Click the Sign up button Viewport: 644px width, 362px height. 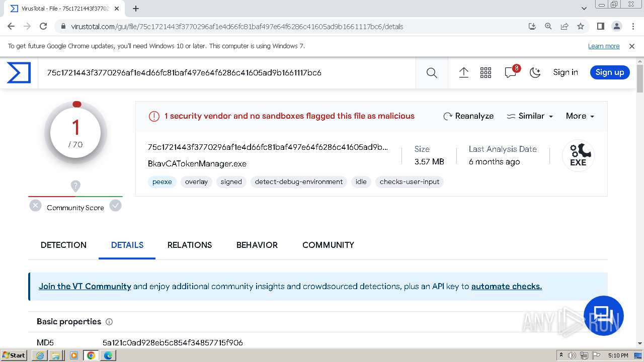point(610,72)
